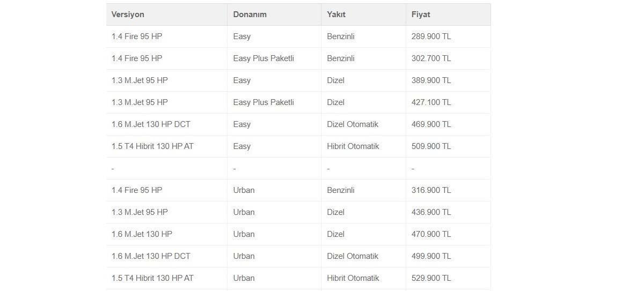
Task: Click the 389.900 TL price
Action: (431, 80)
